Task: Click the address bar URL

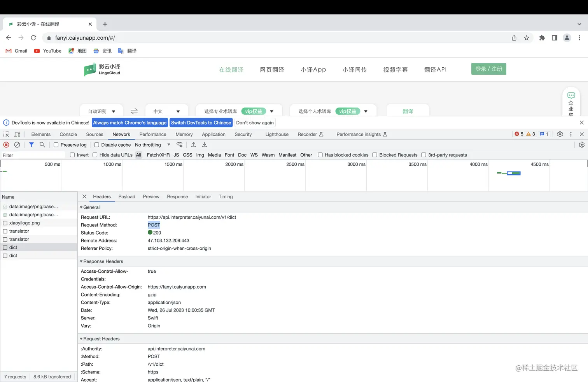Action: coord(85,38)
